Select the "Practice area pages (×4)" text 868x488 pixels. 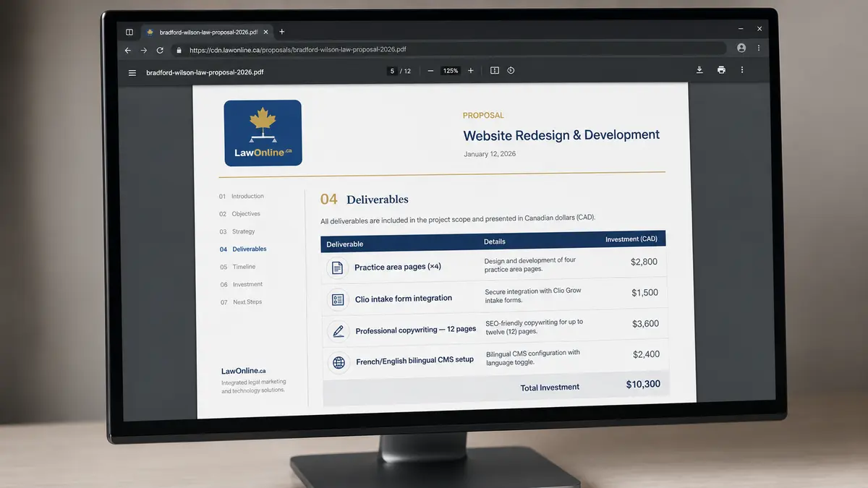397,267
